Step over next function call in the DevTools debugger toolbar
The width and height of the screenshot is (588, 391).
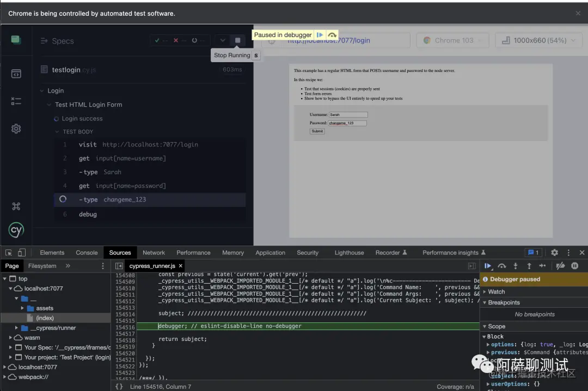(502, 266)
